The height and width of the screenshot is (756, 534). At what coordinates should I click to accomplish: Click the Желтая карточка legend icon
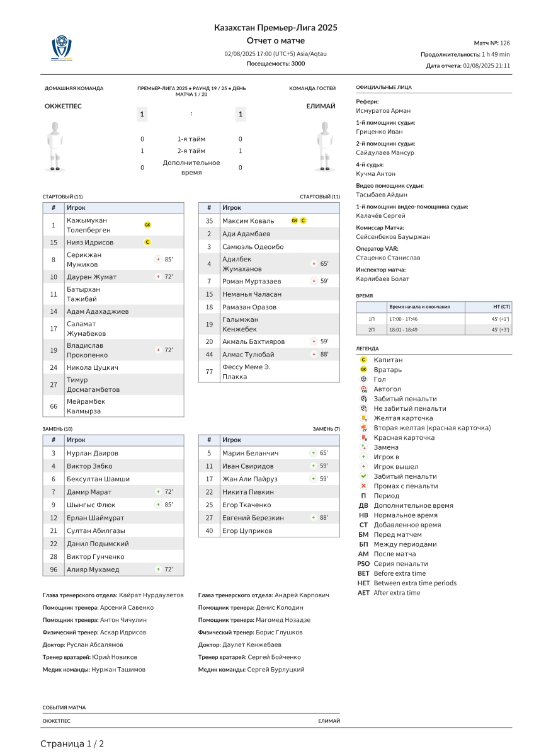[x=363, y=418]
